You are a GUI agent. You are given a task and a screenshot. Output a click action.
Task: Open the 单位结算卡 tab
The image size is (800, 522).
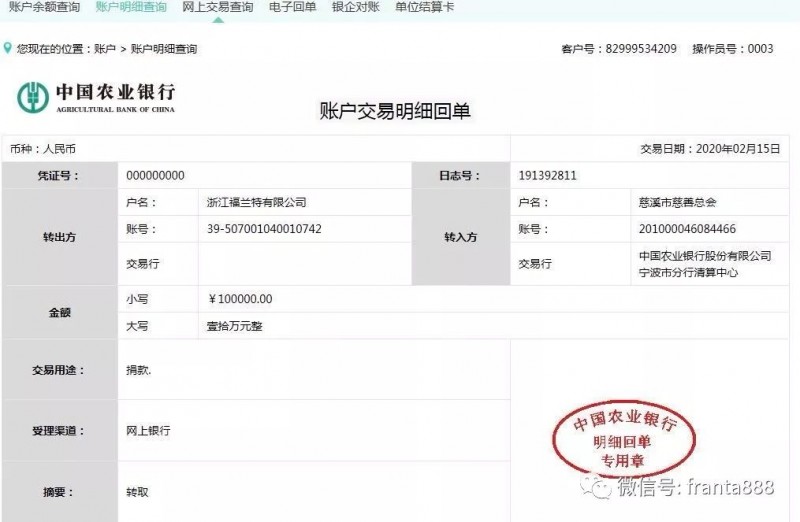click(424, 7)
